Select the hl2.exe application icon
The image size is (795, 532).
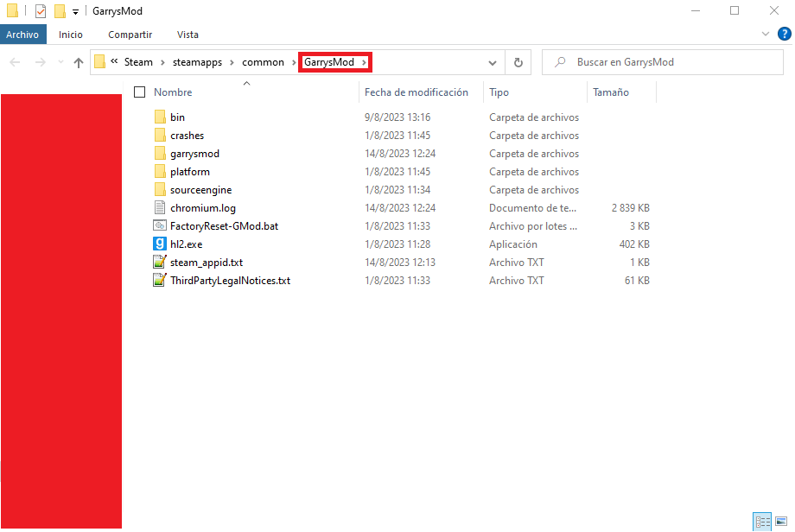160,244
